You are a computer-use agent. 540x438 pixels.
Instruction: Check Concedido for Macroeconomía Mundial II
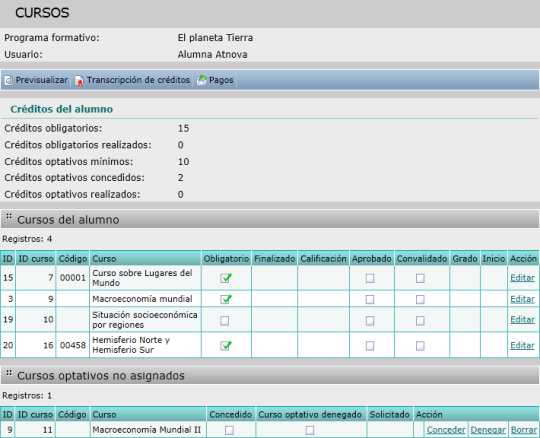(x=229, y=430)
